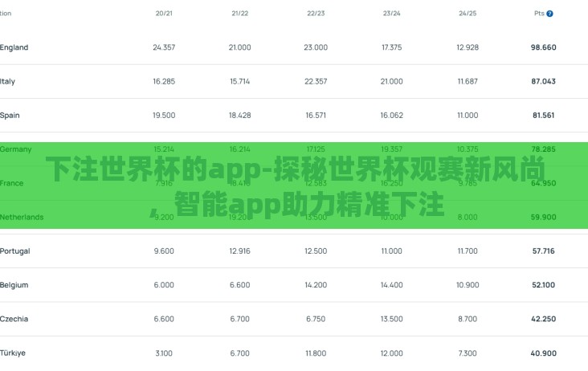Select Spain's 23/24 value 16.062
Screen dimensions: 588x371
click(391, 116)
